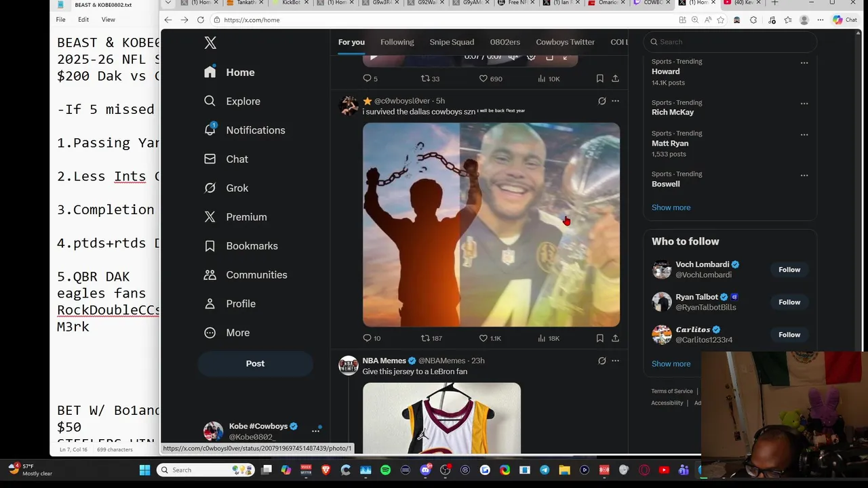Favorite this page with the star icon
Viewport: 868px width, 488px height.
coord(721,20)
